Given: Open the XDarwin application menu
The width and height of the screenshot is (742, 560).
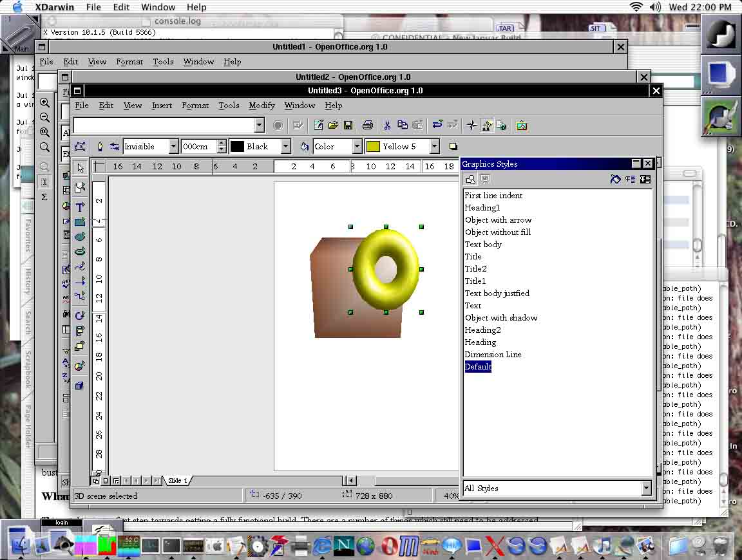Looking at the screenshot, I should tap(54, 7).
